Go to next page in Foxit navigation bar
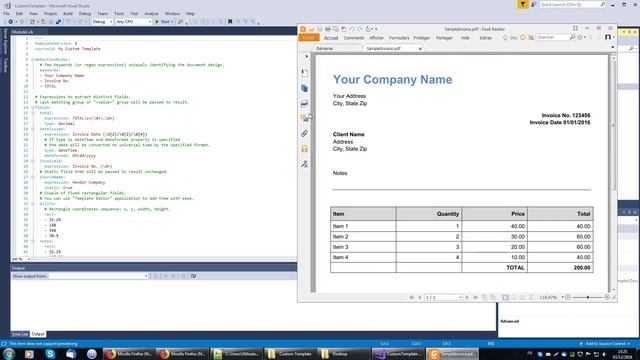This screenshot has width=640, height=360. tap(467, 298)
